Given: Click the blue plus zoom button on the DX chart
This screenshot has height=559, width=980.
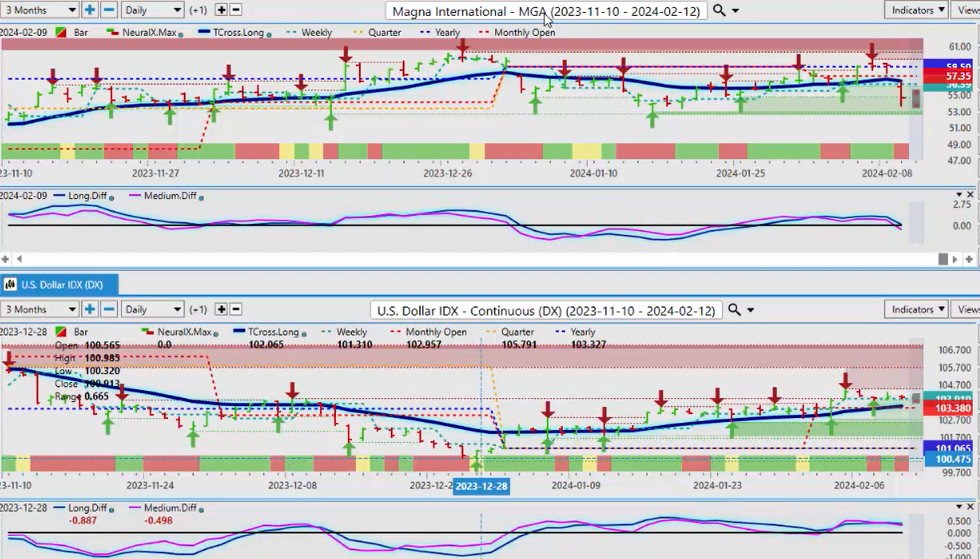Looking at the screenshot, I should click(90, 309).
